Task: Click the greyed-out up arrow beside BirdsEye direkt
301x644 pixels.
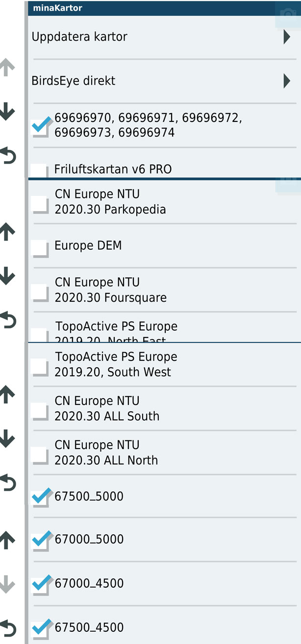Action: pyautogui.click(x=7, y=67)
